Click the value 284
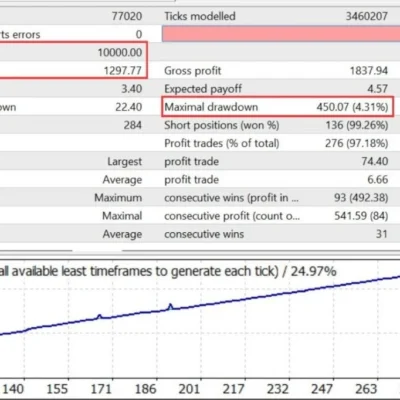The image size is (400, 400). [133, 125]
